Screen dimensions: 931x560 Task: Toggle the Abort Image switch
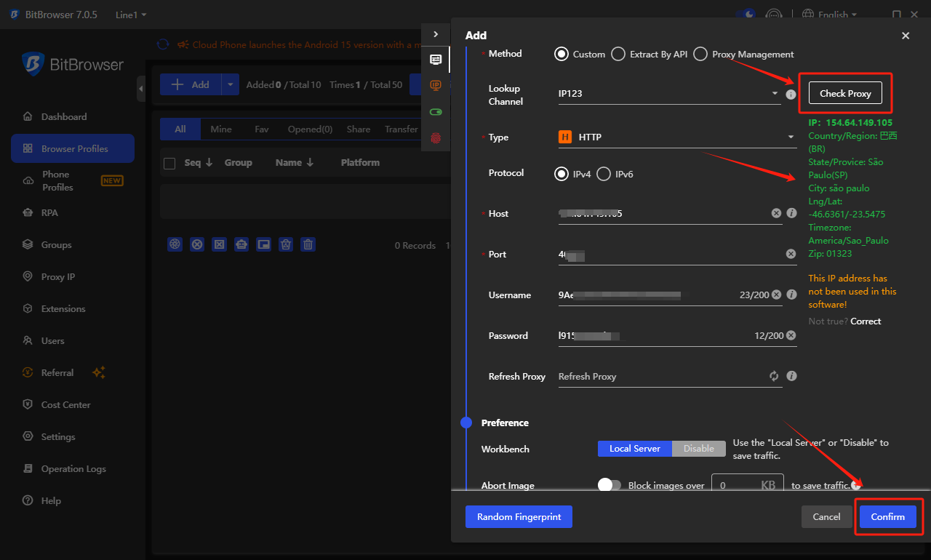coord(610,485)
